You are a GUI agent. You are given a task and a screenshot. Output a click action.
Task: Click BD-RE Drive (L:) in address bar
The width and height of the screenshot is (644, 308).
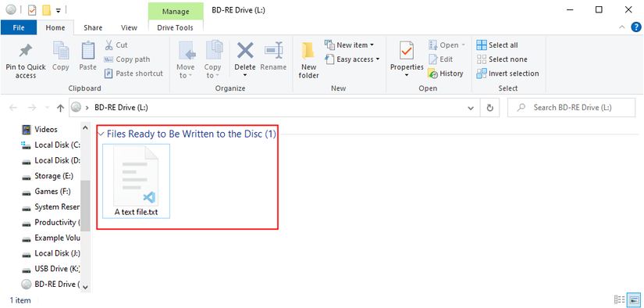click(x=121, y=108)
